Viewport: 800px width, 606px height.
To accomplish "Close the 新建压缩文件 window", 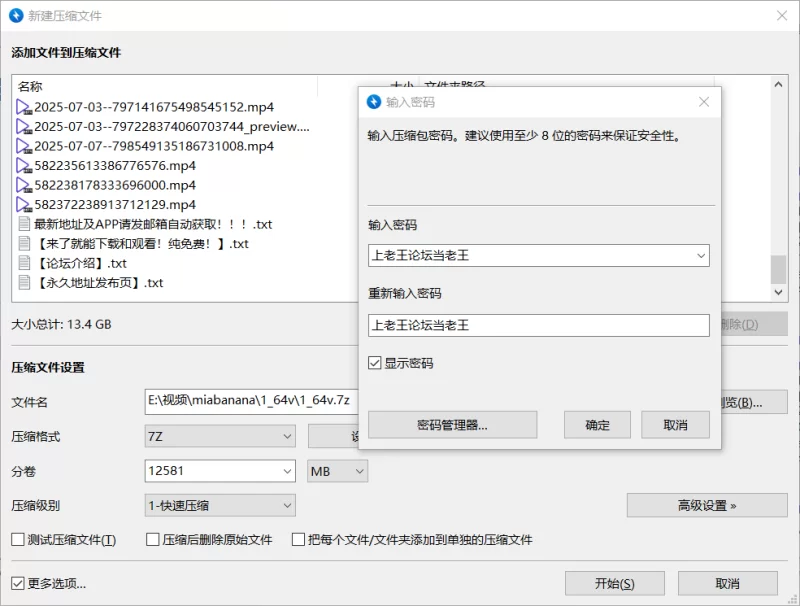I will pyautogui.click(x=782, y=15).
